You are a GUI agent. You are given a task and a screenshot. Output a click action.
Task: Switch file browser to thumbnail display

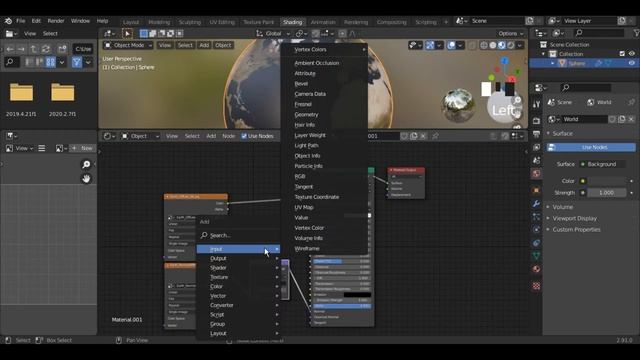(x=50, y=62)
